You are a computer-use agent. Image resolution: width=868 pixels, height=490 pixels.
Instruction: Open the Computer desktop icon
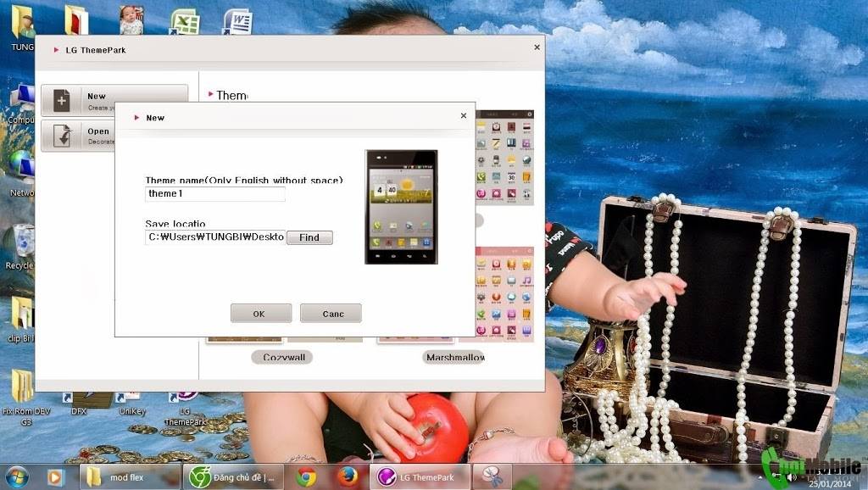(21, 104)
